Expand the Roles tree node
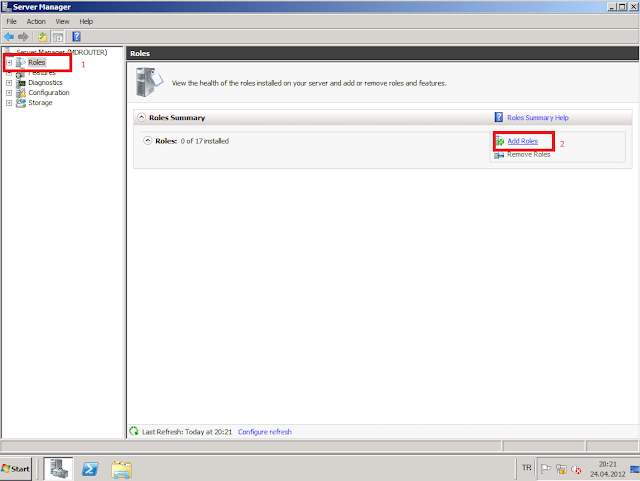 click(x=9, y=63)
